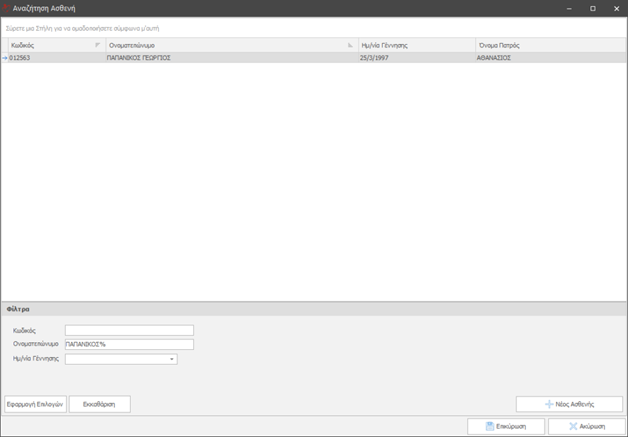Click the Νέος Ασθενής button
The height and width of the screenshot is (437, 628).
[569, 404]
